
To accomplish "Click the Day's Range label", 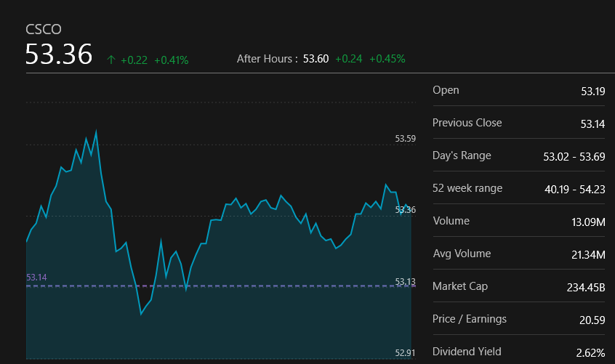I will [462, 155].
